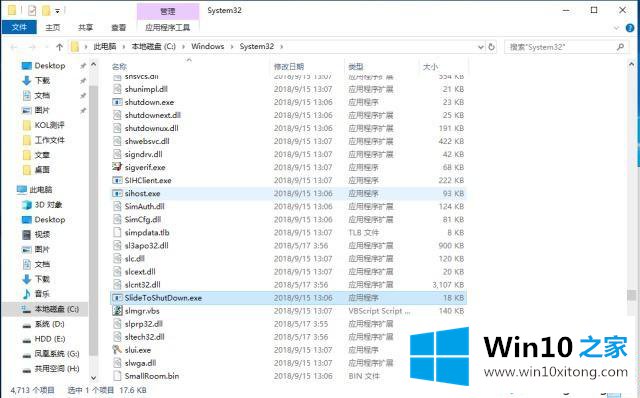640x398 pixels.
Task: Expand the chevron after Windows in breadcrumb
Action: (232, 47)
